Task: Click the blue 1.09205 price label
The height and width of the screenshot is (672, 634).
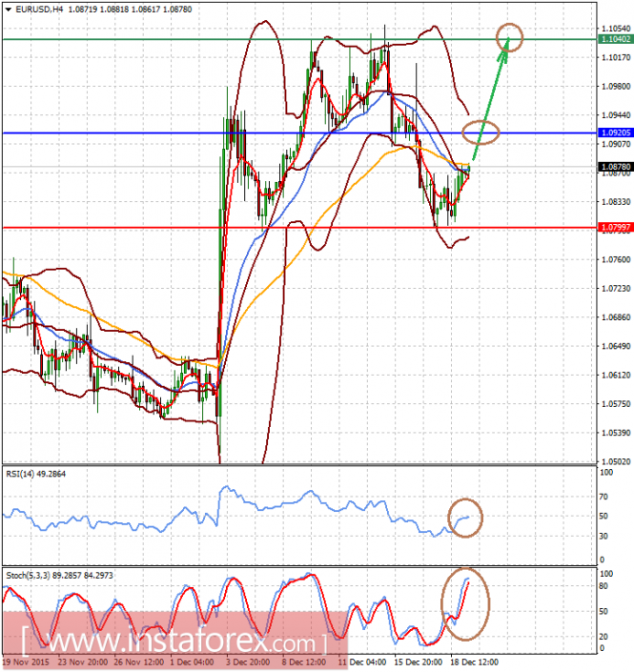Action: [616, 132]
